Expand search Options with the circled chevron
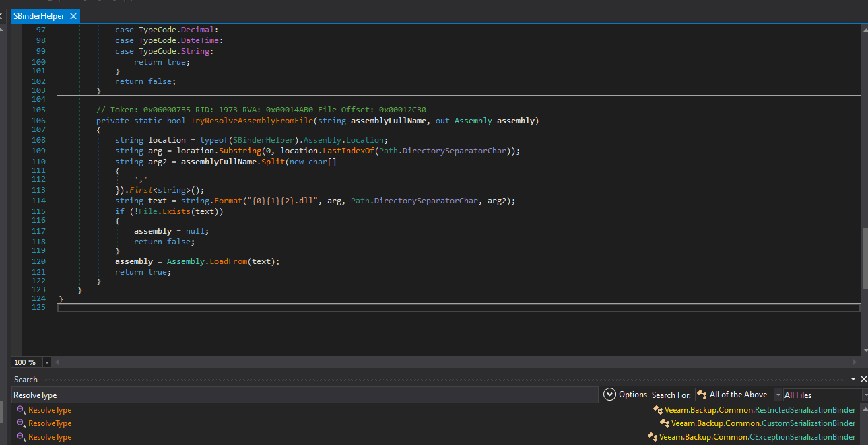The width and height of the screenshot is (868, 445). [x=609, y=395]
